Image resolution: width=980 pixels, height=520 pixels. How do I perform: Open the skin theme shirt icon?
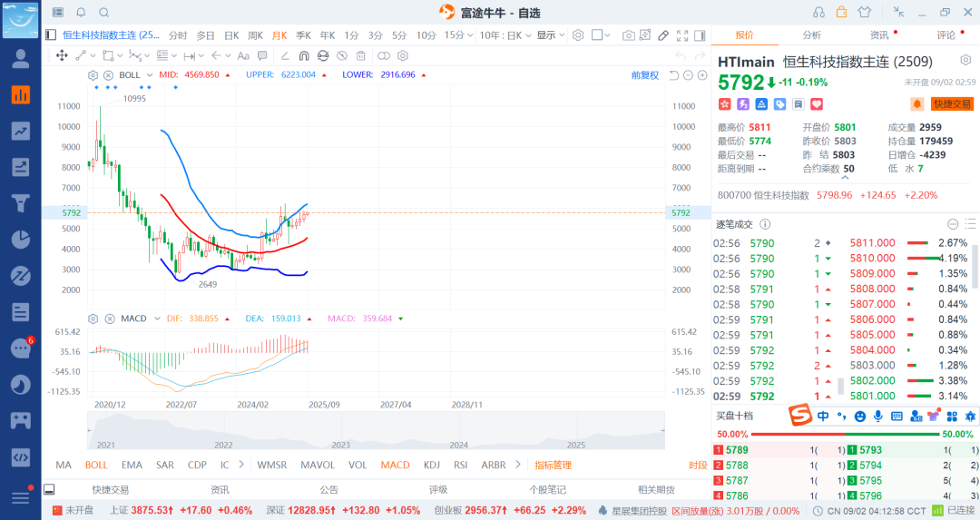point(865,12)
